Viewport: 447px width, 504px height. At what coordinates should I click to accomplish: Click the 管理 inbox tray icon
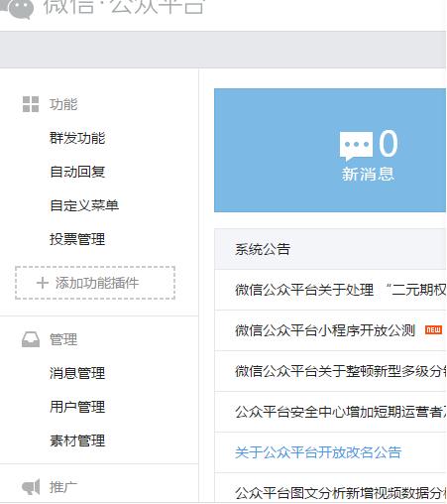[x=31, y=339]
